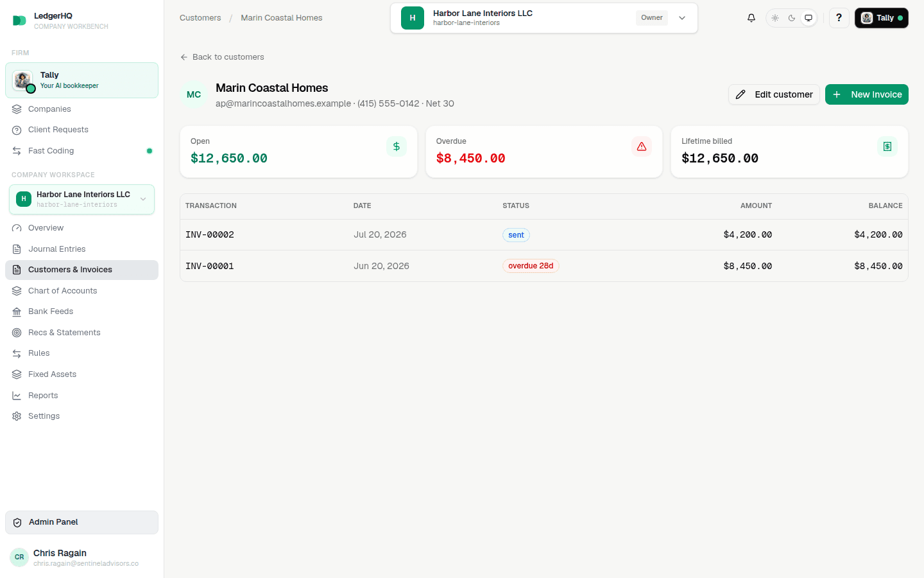The height and width of the screenshot is (578, 924).
Task: Click Settings gear icon
Action: [x=17, y=416]
